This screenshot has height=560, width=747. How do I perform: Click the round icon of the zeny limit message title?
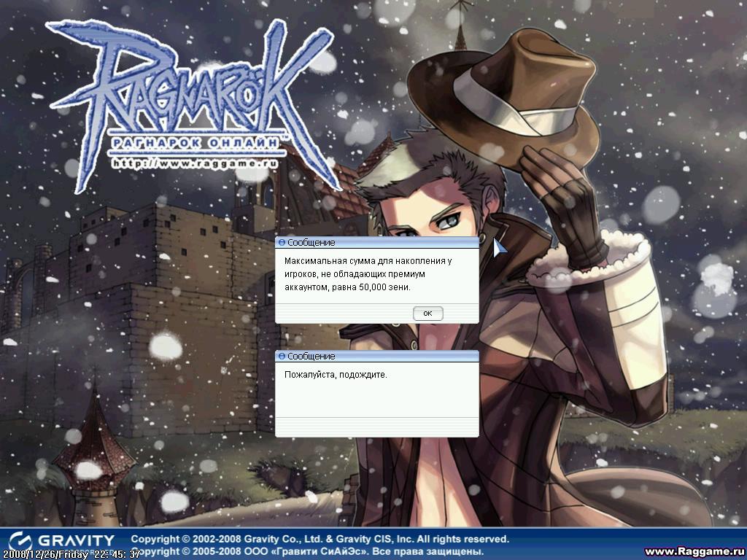(x=282, y=242)
